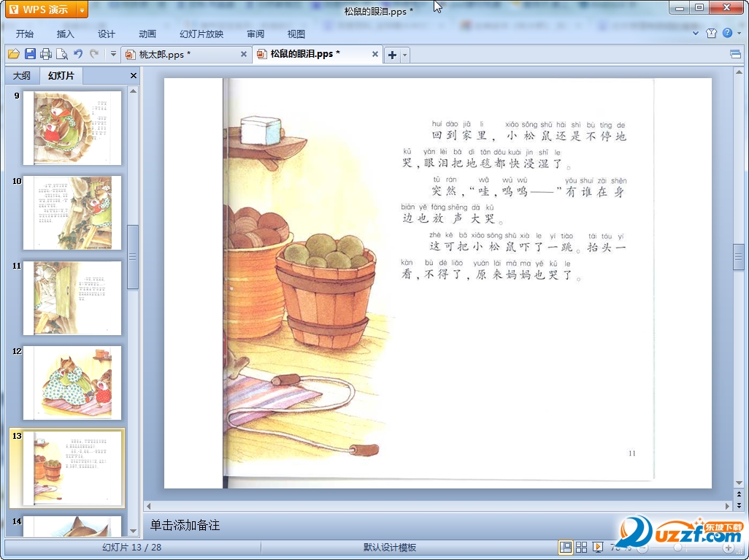749x560 pixels.
Task: Go to previous slide with double-up arrow
Action: [x=739, y=494]
